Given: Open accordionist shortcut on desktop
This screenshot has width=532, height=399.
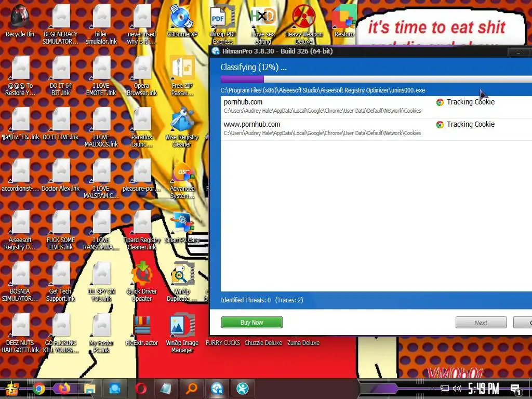Looking at the screenshot, I should click(x=20, y=176).
